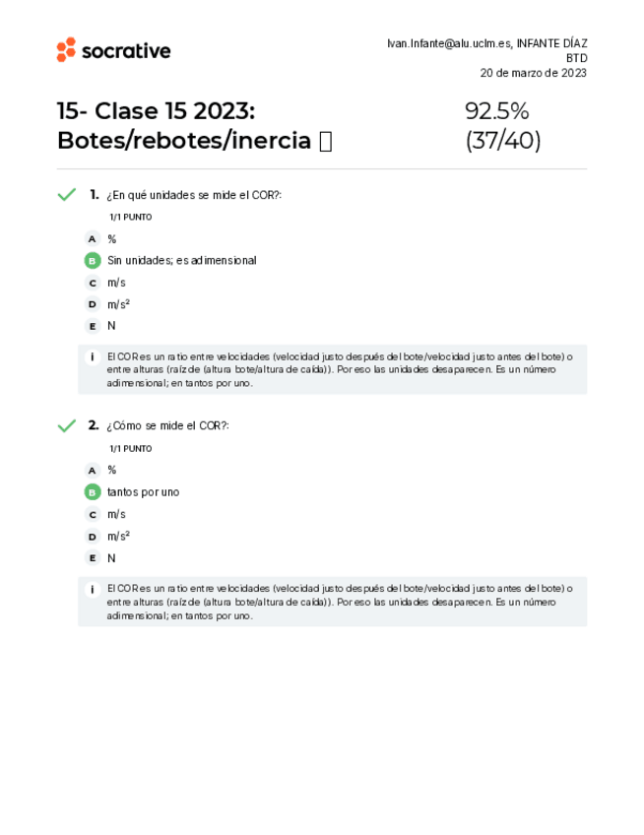Select green option B 'Sin unidades; es adimensional'
The image size is (644, 835).
(x=93, y=261)
